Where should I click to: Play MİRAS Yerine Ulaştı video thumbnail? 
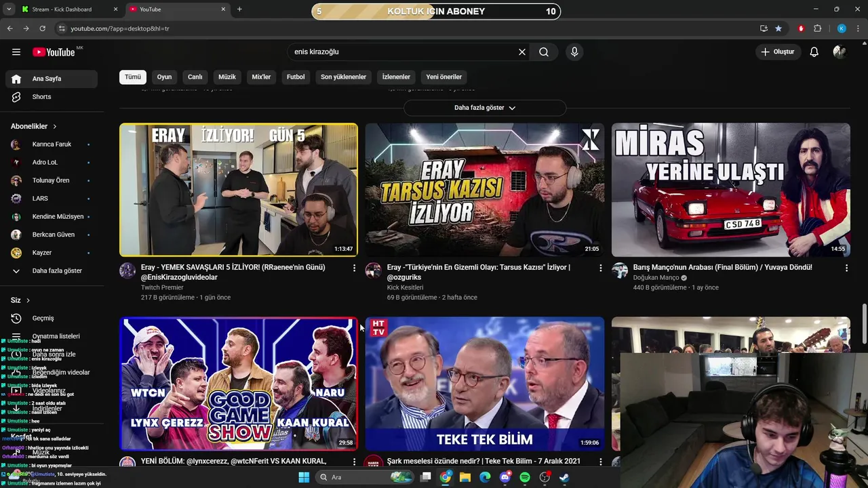tap(731, 190)
